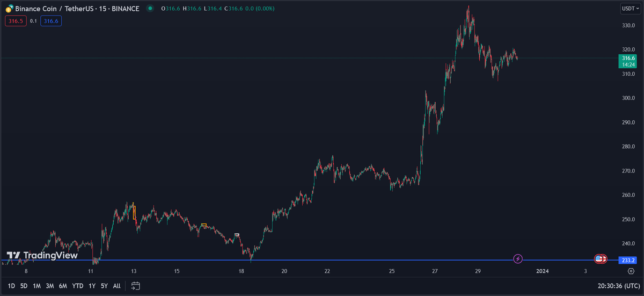This screenshot has height=296, width=644.
Task: Click the low value L316.4
Action: click(x=213, y=9)
